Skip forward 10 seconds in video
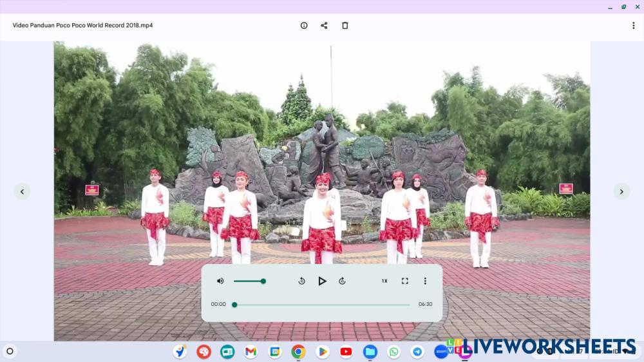Screen dimensions: 644x362 pos(343,281)
